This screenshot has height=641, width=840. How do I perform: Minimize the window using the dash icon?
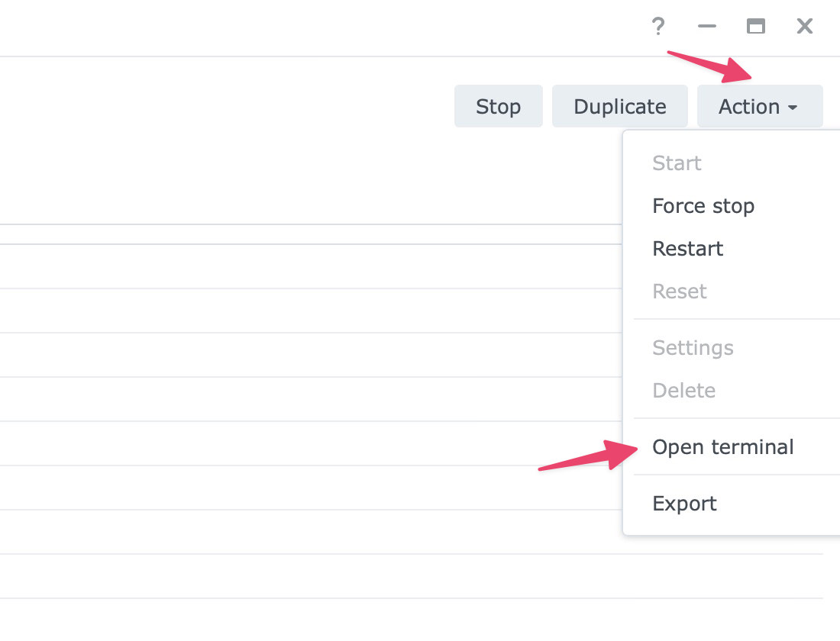tap(707, 27)
